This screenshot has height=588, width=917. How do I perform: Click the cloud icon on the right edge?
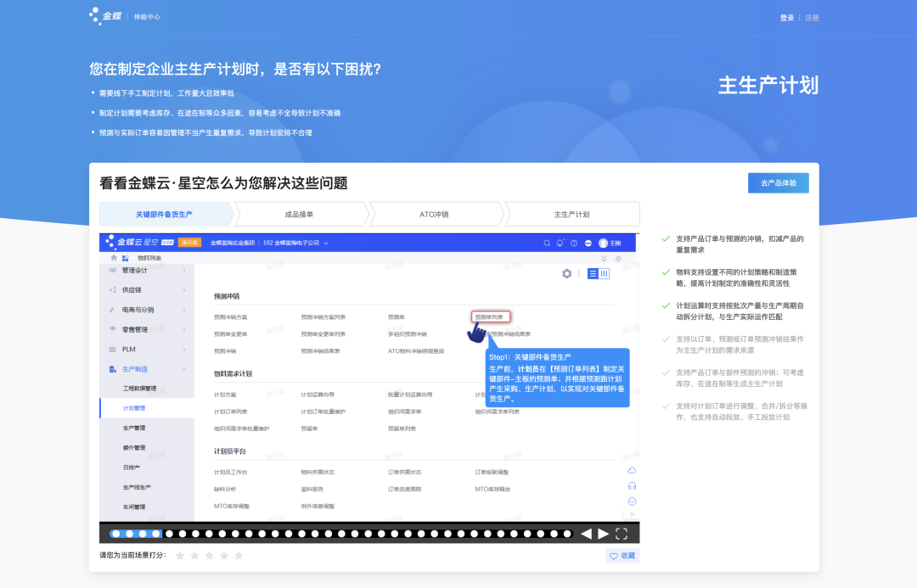pos(632,470)
